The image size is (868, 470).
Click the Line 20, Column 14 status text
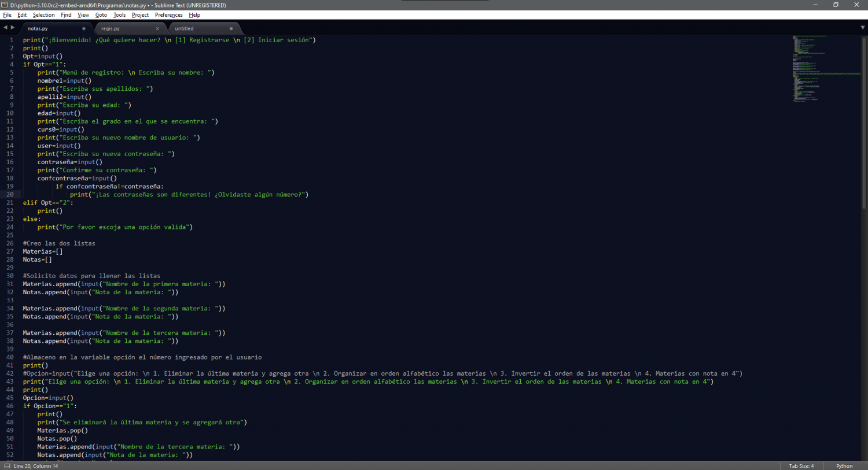pyautogui.click(x=36, y=466)
